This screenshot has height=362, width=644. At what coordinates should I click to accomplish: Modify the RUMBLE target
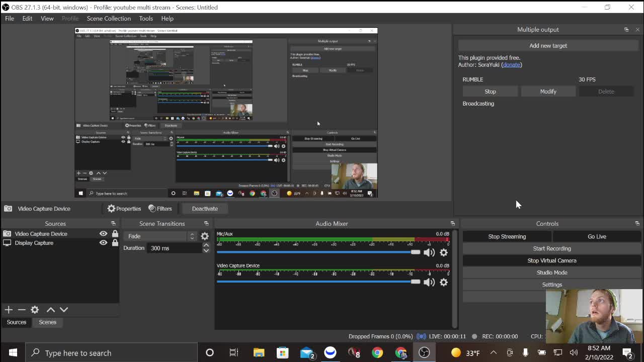pos(548,92)
